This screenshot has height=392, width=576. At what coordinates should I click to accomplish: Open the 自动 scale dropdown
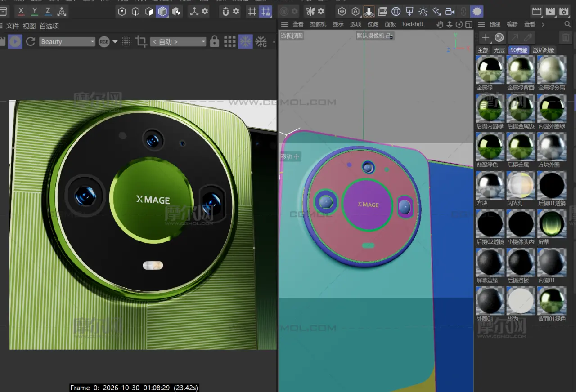[178, 42]
